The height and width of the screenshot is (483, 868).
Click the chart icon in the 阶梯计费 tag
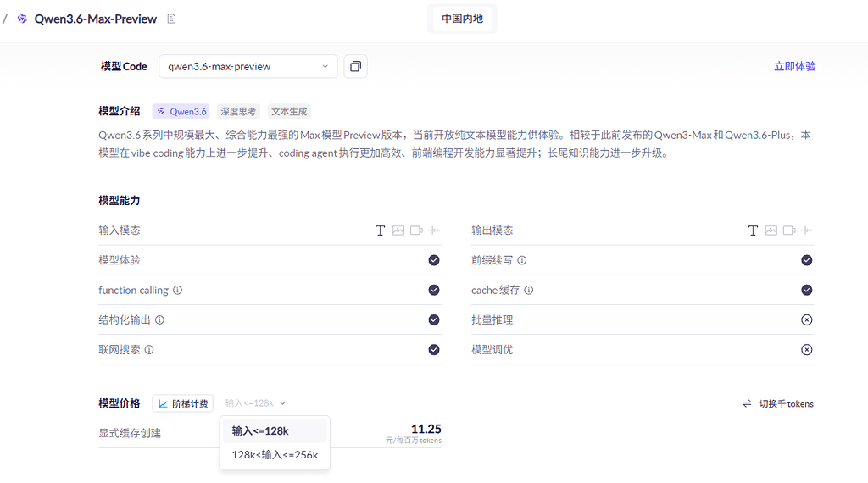click(163, 404)
